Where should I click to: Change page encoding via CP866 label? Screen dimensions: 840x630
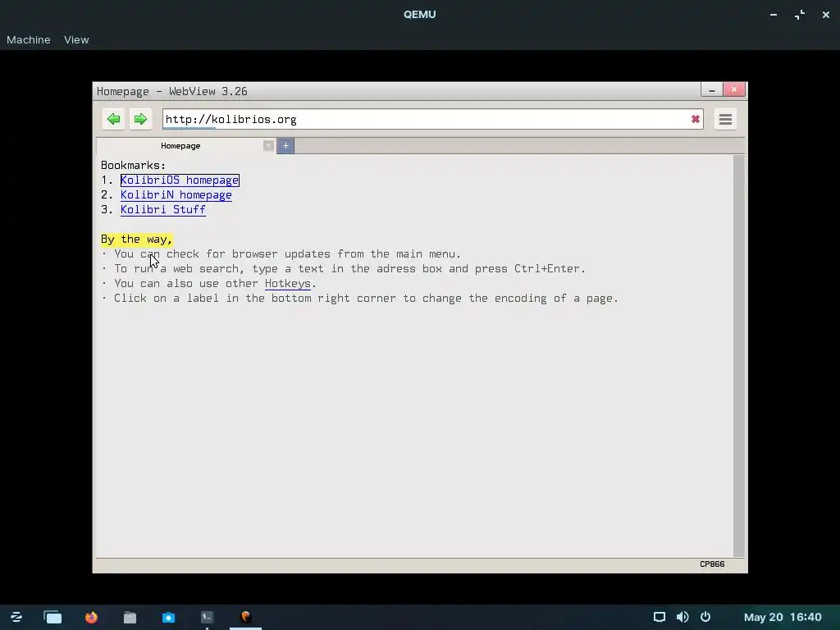coord(712,564)
